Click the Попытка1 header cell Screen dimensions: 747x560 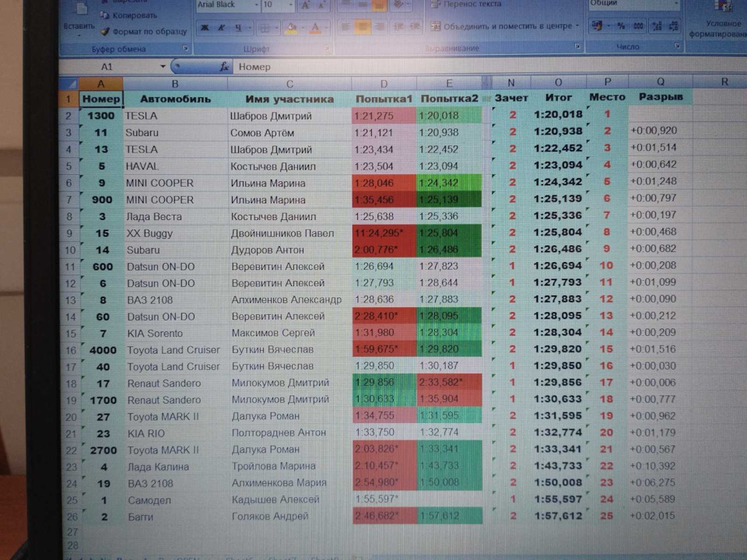(384, 99)
